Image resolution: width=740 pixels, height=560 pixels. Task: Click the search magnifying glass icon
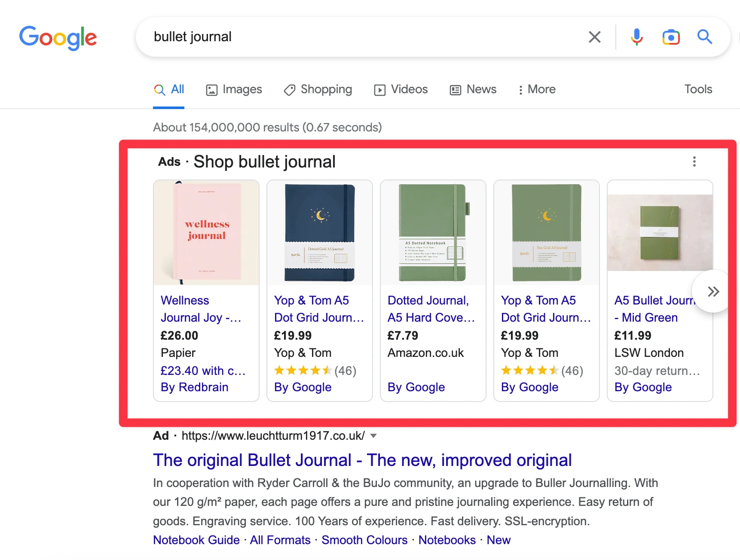coord(704,37)
